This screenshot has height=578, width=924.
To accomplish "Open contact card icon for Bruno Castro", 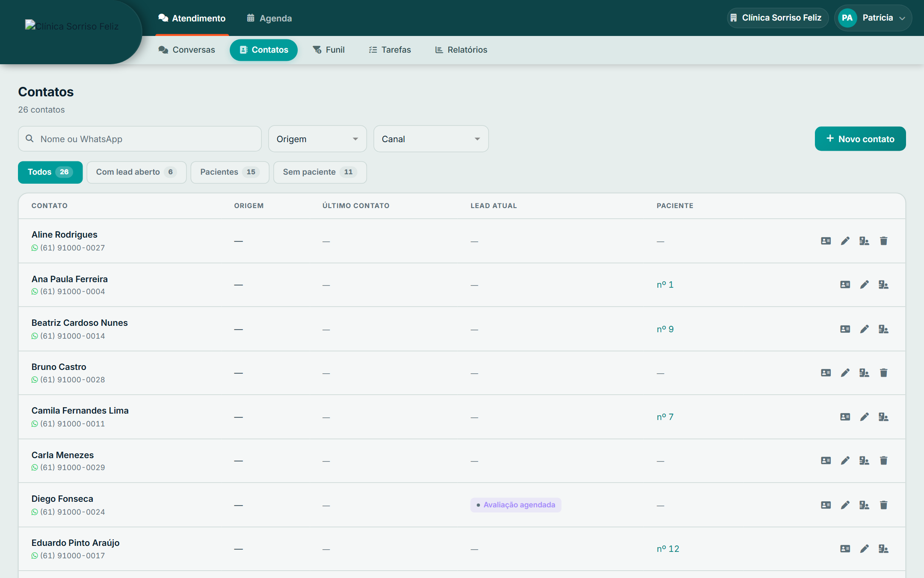I will click(x=826, y=373).
